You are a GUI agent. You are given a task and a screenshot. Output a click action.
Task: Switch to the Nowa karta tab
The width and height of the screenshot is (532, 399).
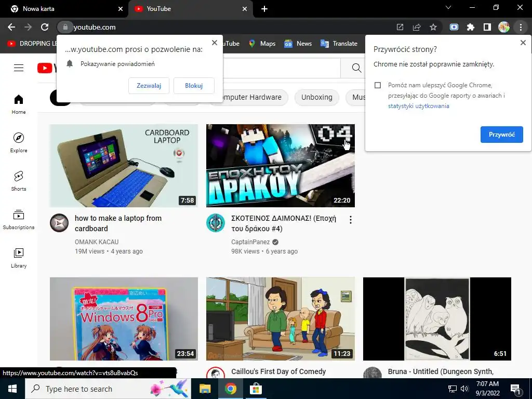[x=64, y=9]
